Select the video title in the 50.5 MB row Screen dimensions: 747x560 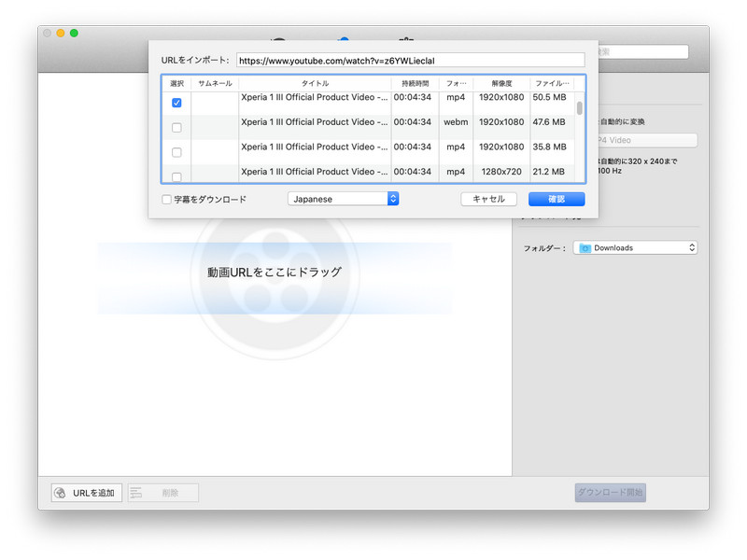pos(315,97)
